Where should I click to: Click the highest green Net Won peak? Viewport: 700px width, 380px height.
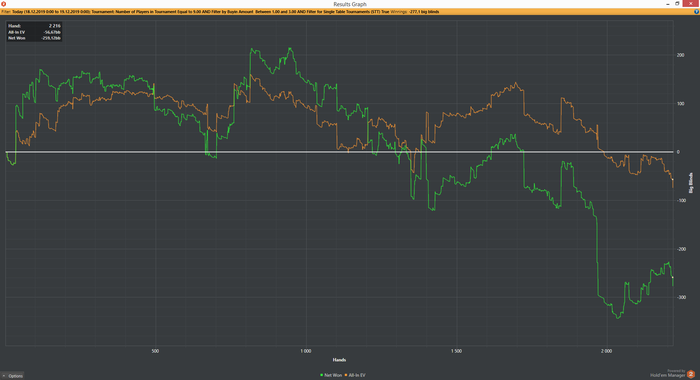[290, 48]
